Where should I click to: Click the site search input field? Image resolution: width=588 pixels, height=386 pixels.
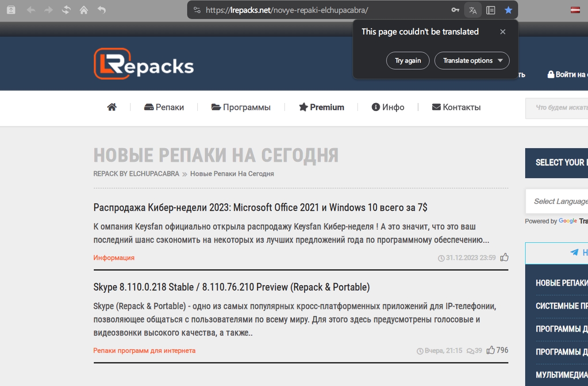(x=557, y=107)
